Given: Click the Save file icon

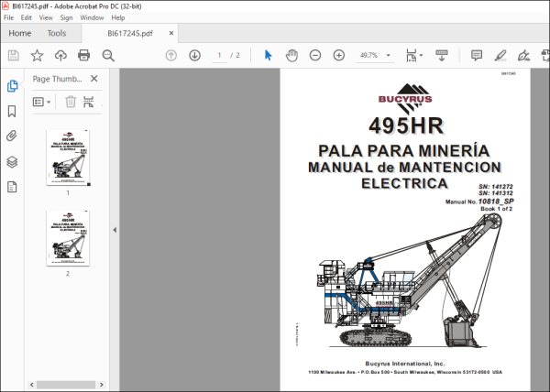Looking at the screenshot, I should click(14, 55).
